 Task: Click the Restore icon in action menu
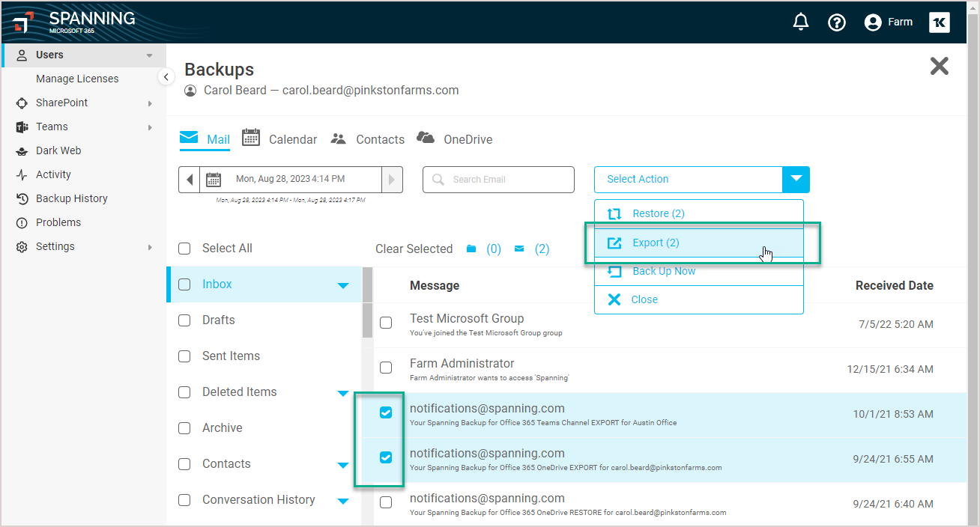pos(614,214)
